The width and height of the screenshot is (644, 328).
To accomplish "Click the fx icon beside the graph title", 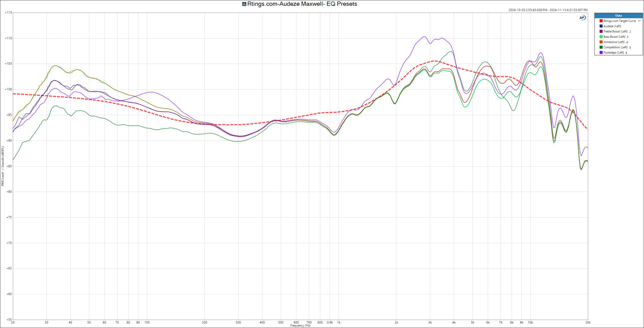I will (244, 4).
